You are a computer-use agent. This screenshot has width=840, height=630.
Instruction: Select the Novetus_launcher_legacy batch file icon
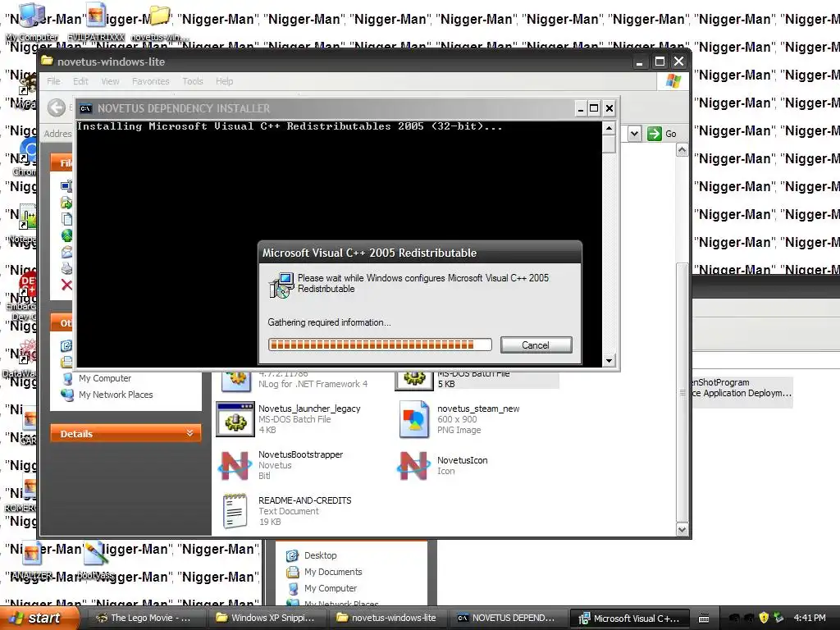coord(235,419)
